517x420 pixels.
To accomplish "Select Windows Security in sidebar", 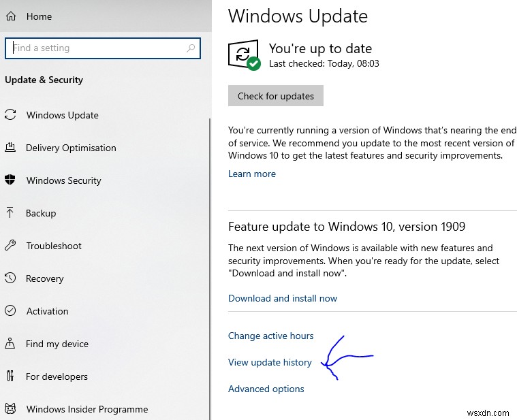I will tap(63, 180).
